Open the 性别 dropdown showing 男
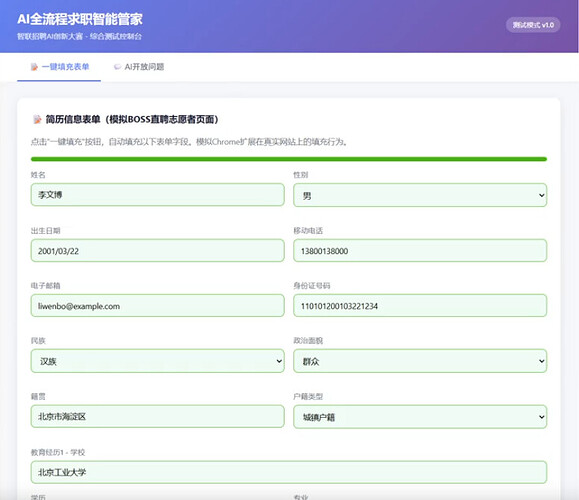 click(x=420, y=195)
